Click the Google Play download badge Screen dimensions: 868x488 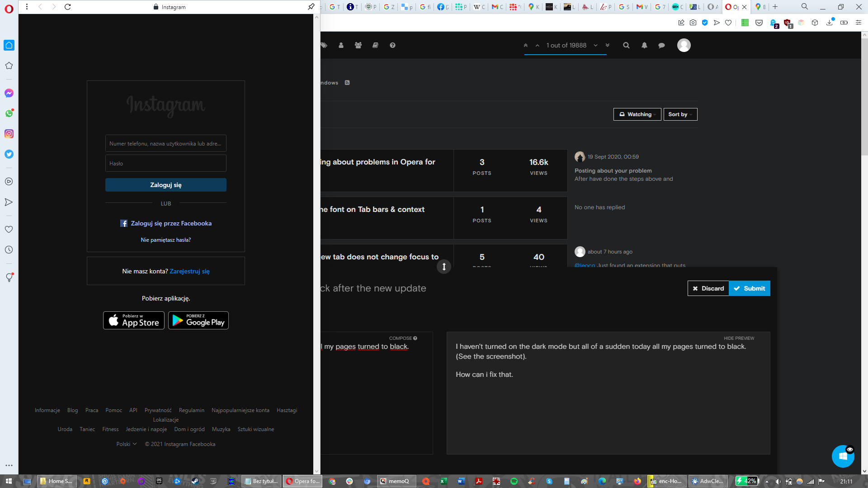pyautogui.click(x=198, y=320)
